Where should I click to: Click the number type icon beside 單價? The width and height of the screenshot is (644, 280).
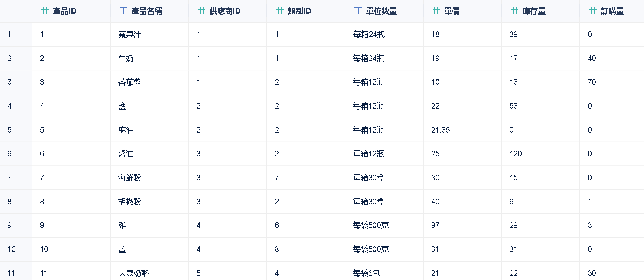(x=436, y=11)
